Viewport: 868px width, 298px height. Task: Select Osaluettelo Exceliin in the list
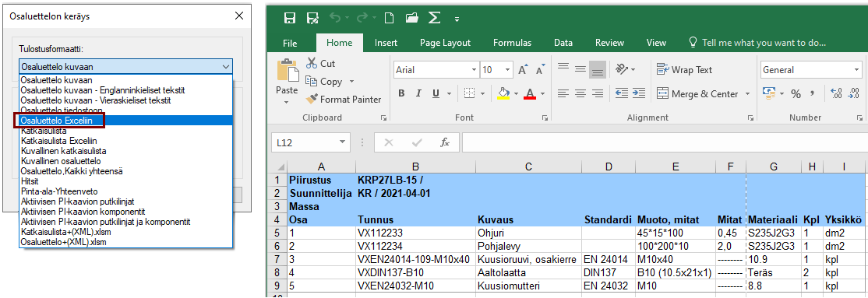[125, 120]
